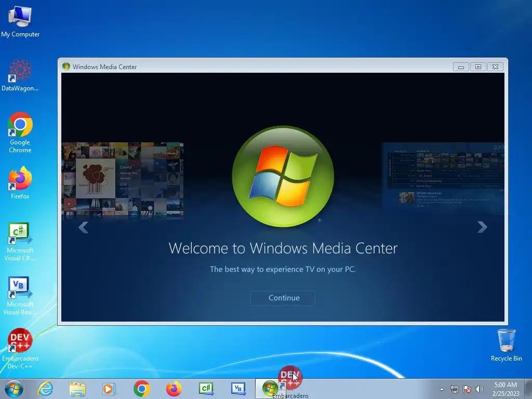Go to the previous slide arrow

84,228
